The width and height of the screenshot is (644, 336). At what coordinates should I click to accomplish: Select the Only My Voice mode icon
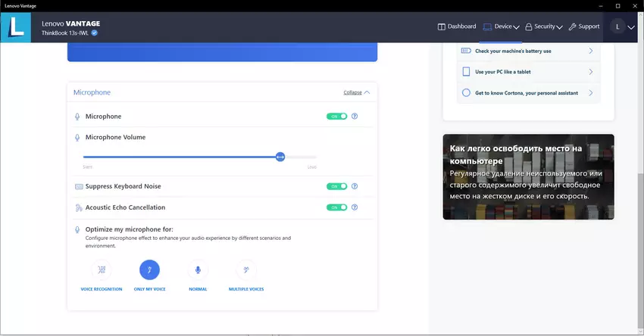click(149, 270)
